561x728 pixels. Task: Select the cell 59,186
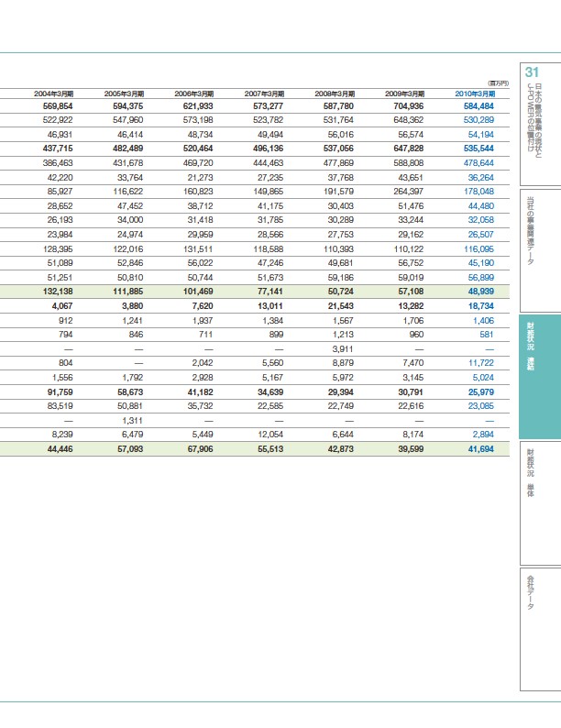tap(341, 278)
